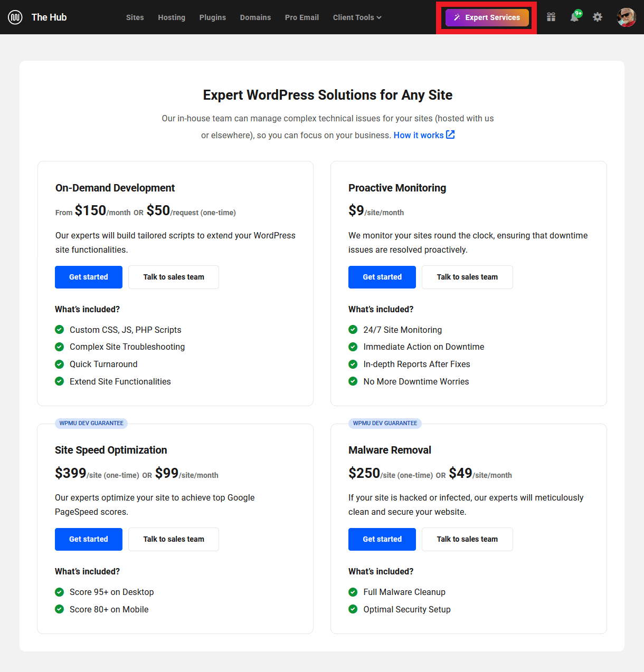Click Talk to sales team for Malware Removal

(467, 539)
